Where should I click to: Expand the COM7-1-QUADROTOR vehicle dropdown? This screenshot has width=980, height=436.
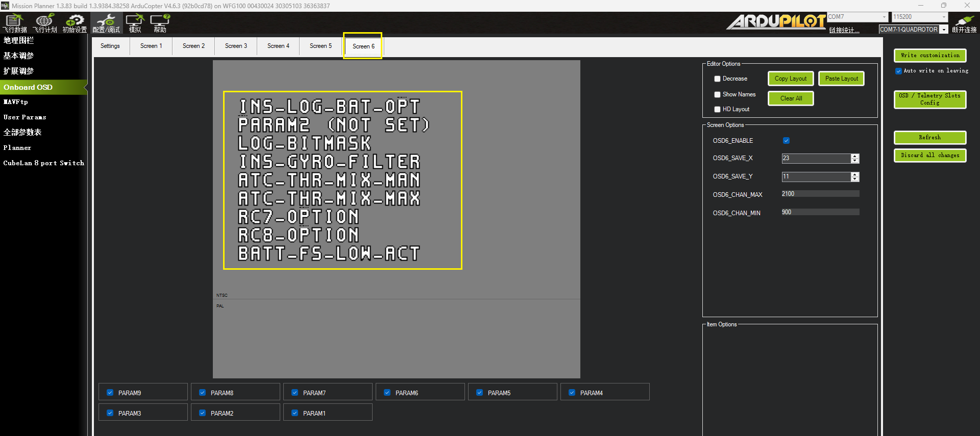944,30
